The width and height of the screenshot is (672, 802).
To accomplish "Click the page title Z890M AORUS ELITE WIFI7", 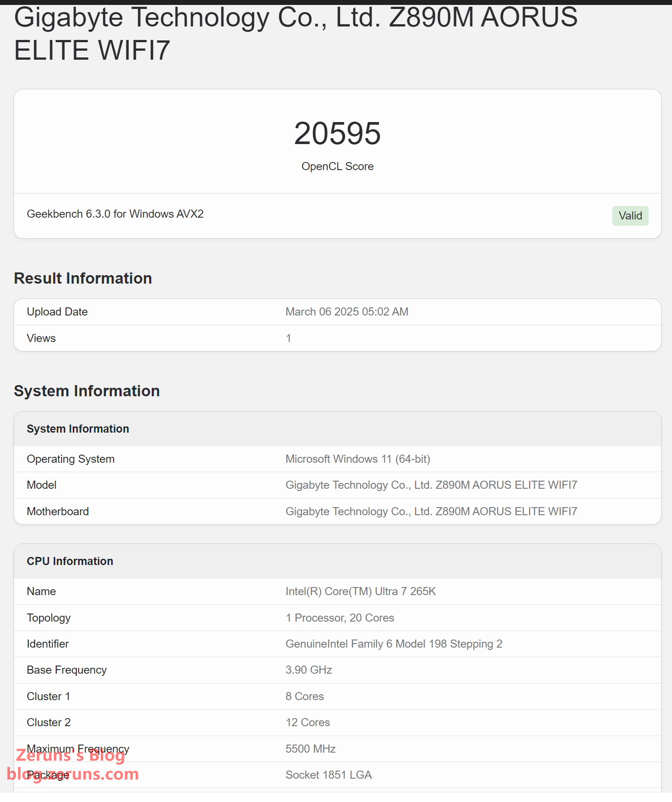I will [295, 34].
